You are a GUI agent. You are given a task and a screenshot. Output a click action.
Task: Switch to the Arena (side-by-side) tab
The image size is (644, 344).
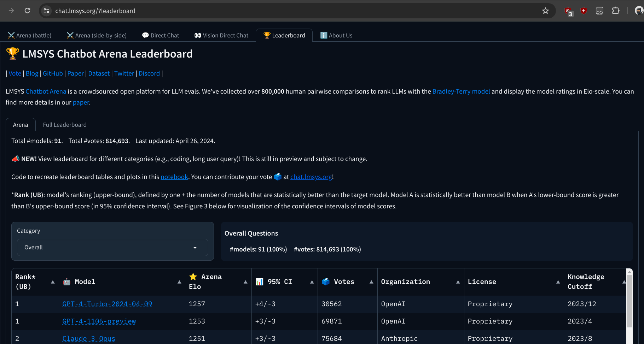tap(97, 35)
